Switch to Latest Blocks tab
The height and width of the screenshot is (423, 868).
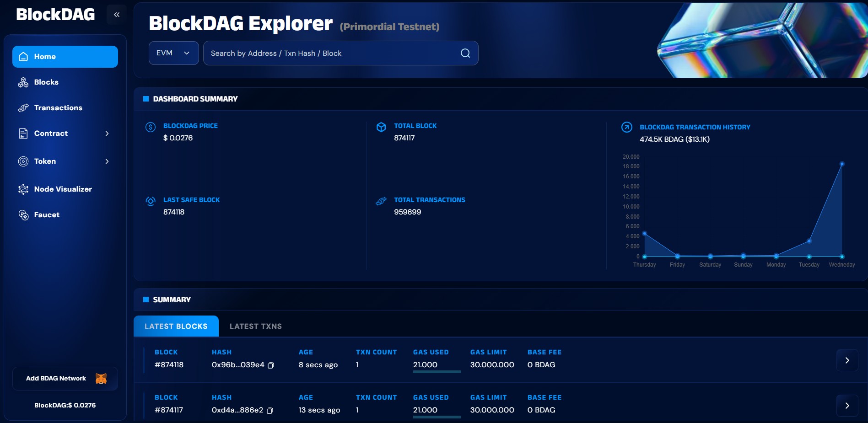176,326
